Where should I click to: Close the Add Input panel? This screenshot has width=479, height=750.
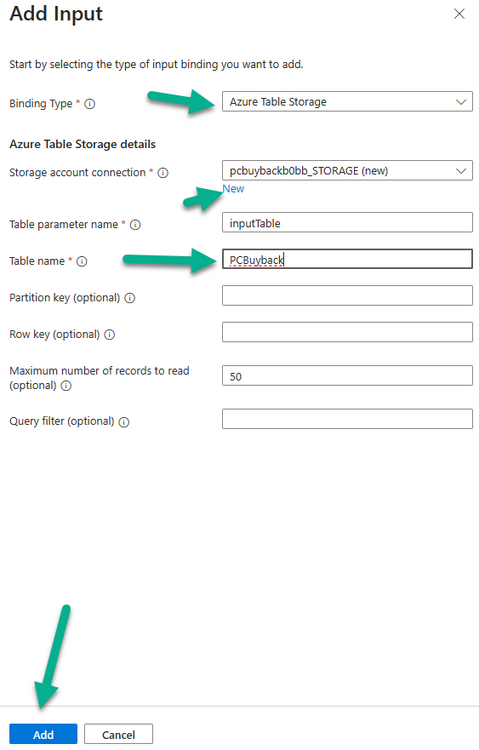coord(459,14)
